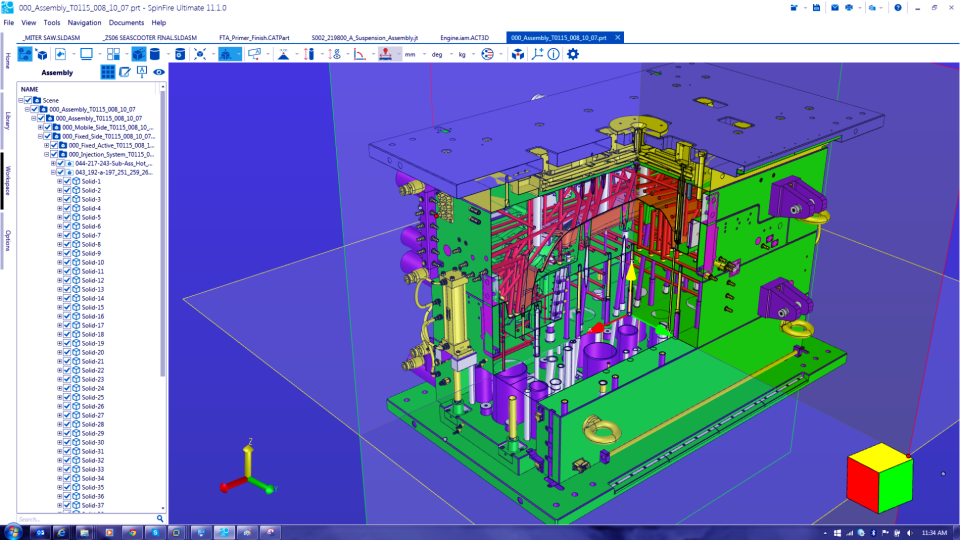This screenshot has height=540, width=960.
Task: Uncheck the Solid-10 checkbox
Action: click(x=67, y=262)
